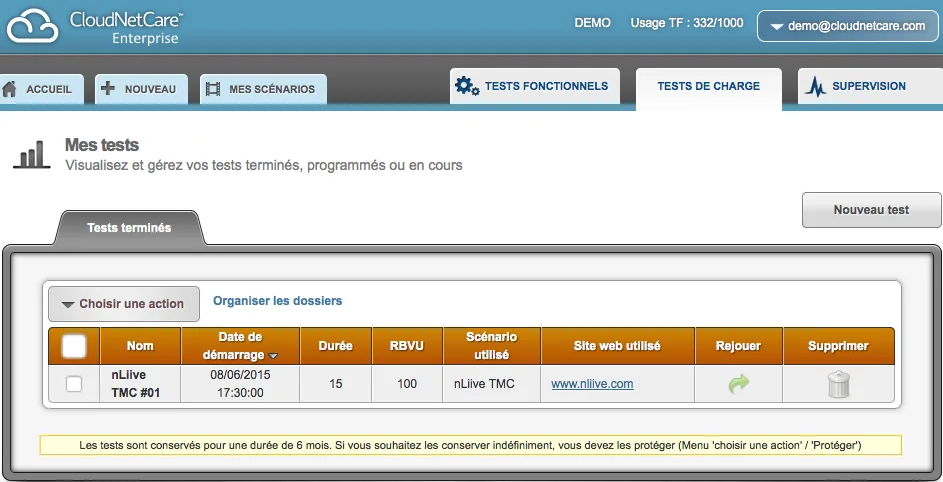Click date cell 08/06/2015 17:30:00
943x482 pixels.
point(240,384)
